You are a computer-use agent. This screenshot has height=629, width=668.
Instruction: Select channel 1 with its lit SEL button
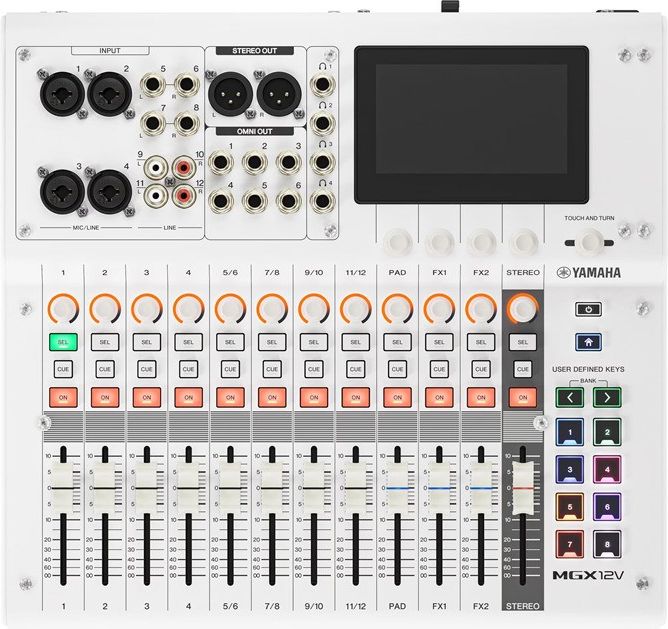pyautogui.click(x=62, y=342)
